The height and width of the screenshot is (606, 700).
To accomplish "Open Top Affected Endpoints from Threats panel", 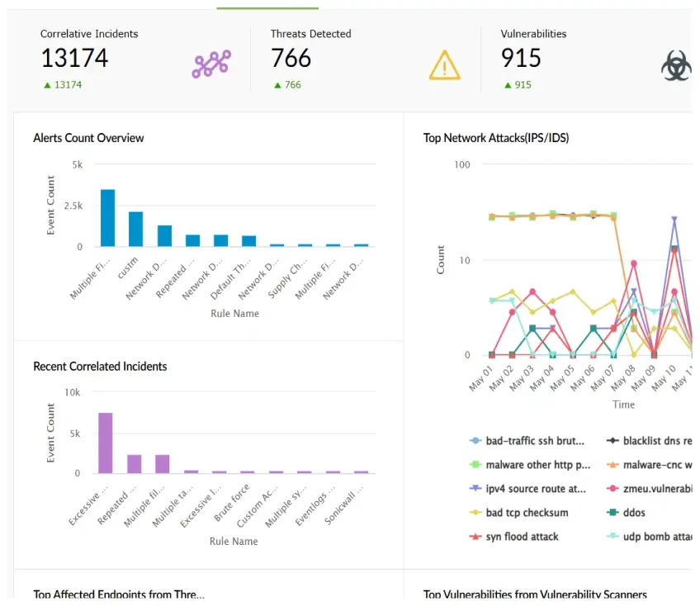I will click(x=119, y=594).
